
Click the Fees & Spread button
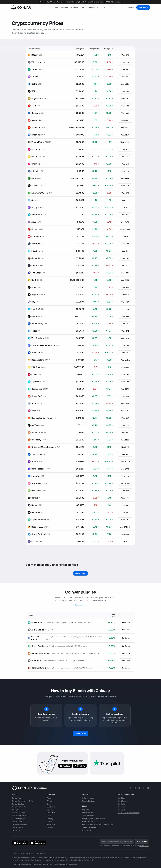tap(80, 573)
